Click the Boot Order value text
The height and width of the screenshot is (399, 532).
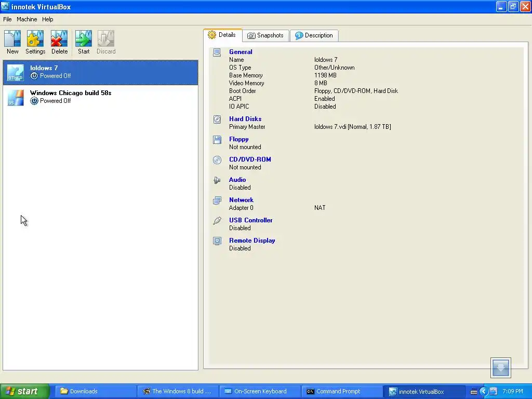(356, 91)
